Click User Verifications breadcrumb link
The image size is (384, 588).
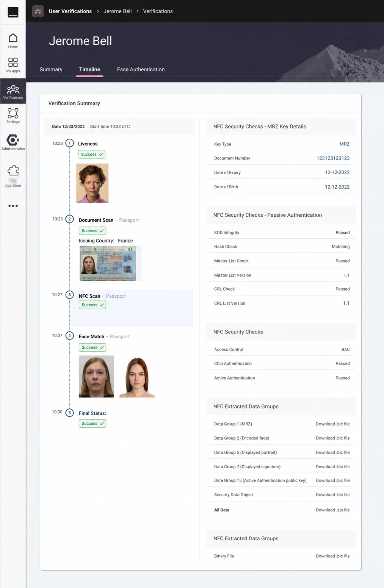click(70, 11)
